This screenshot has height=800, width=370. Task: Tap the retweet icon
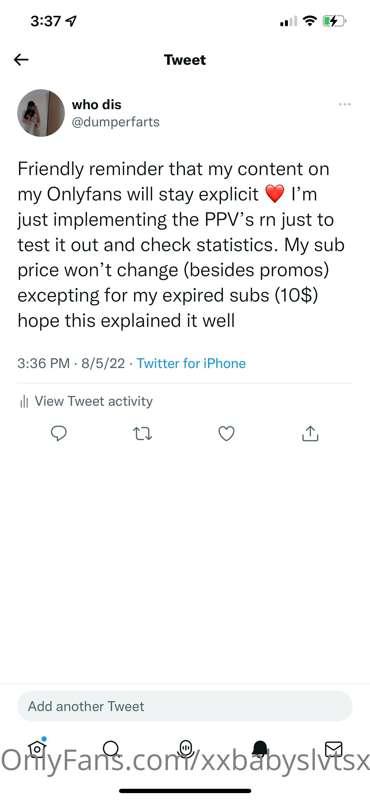(x=142, y=434)
